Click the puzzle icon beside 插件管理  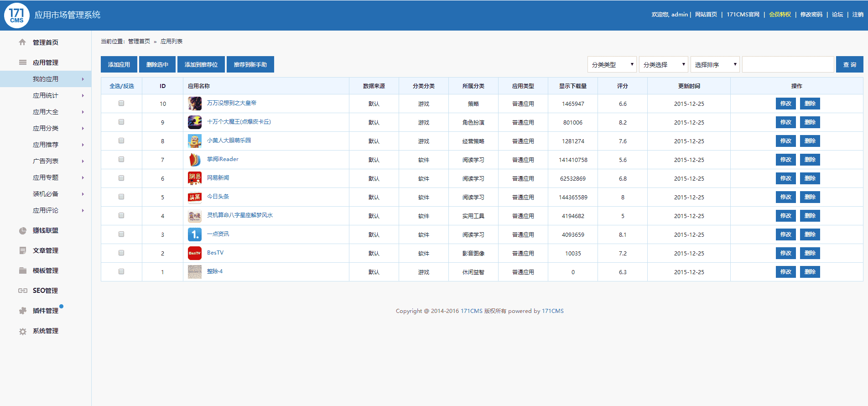pos(22,311)
